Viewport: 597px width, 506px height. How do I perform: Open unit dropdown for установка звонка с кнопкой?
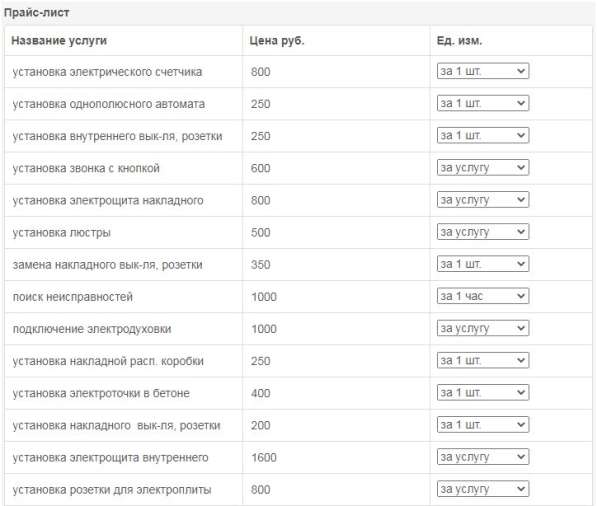click(x=483, y=167)
